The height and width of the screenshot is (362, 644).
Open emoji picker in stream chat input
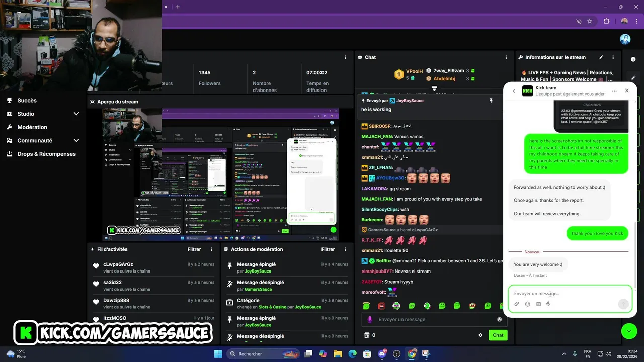pos(500,319)
